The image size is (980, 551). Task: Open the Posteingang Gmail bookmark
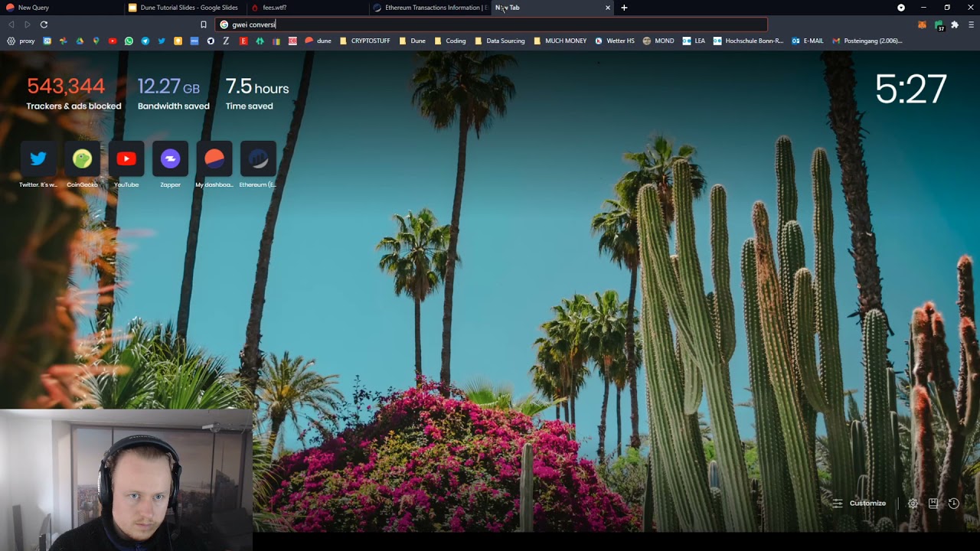(x=867, y=41)
